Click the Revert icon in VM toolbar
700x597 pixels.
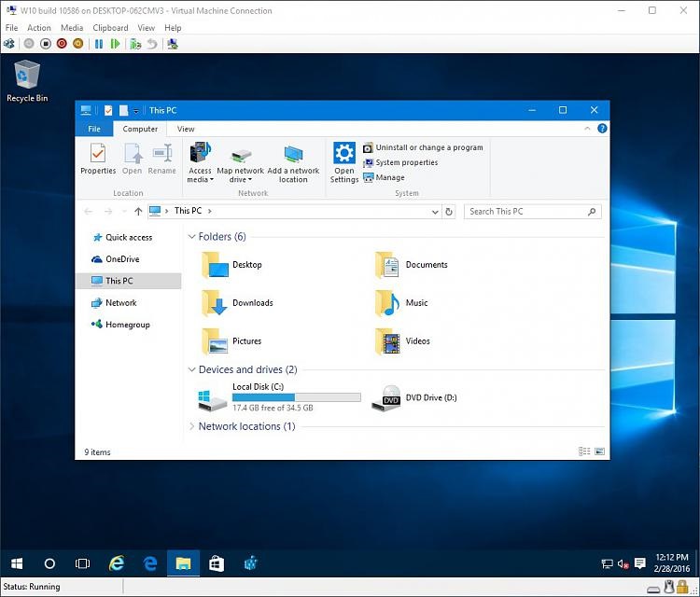click(x=152, y=44)
